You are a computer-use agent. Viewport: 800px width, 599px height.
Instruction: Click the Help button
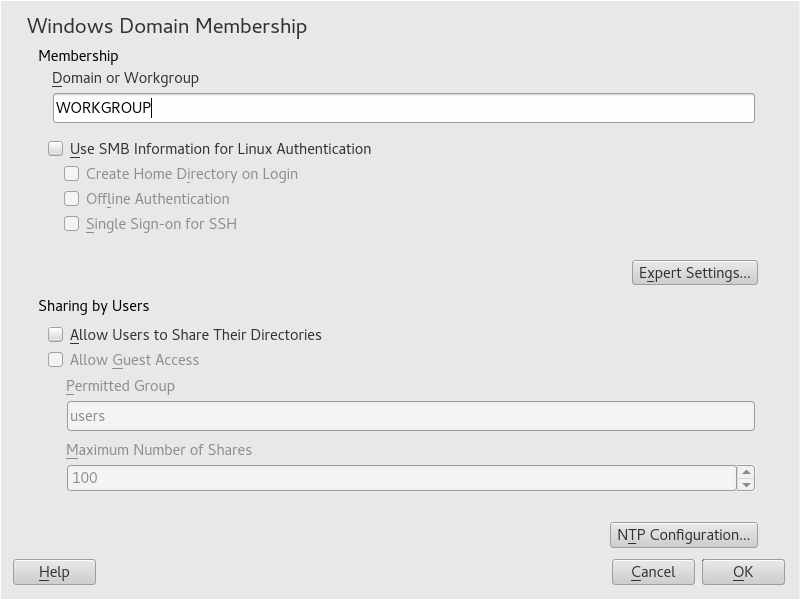[54, 572]
